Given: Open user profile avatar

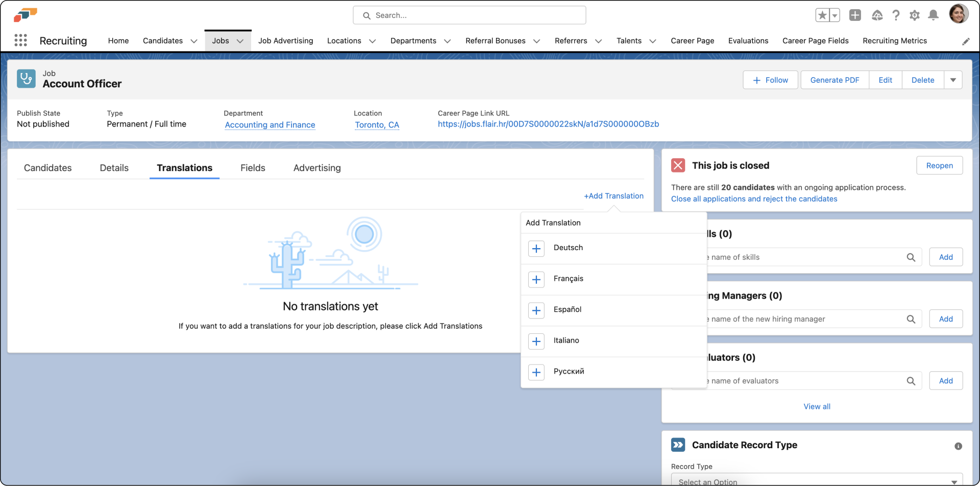Looking at the screenshot, I should [x=958, y=14].
